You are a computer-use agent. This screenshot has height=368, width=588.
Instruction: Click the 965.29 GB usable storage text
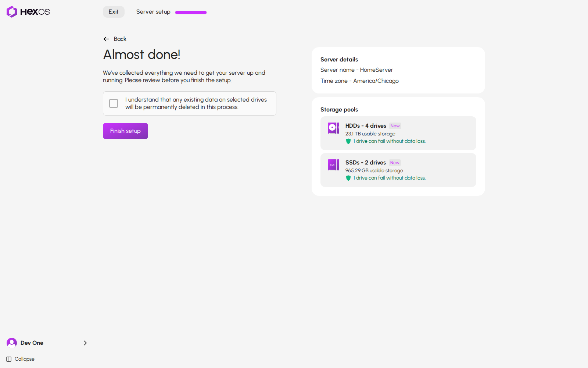[x=374, y=171]
